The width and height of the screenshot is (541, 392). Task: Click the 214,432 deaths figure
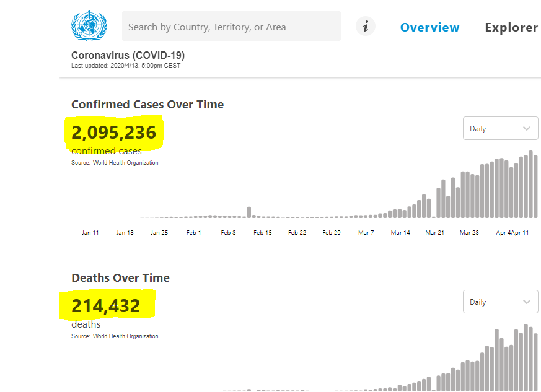[106, 306]
